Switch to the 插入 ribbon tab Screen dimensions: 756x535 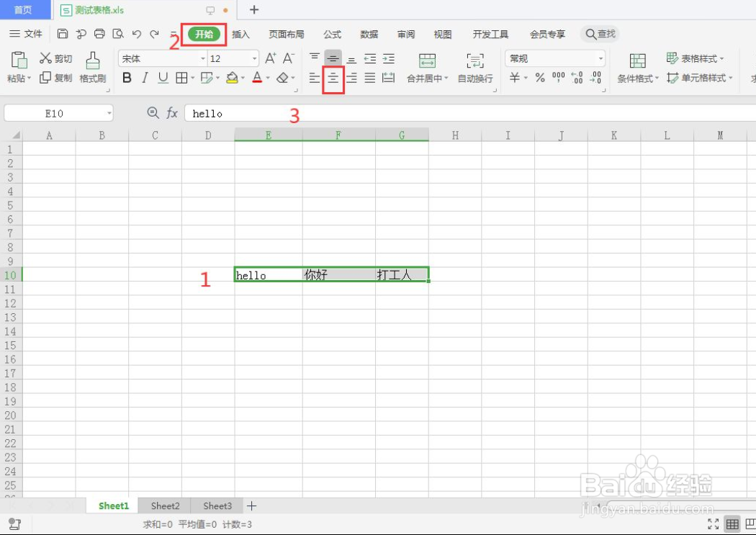click(240, 34)
